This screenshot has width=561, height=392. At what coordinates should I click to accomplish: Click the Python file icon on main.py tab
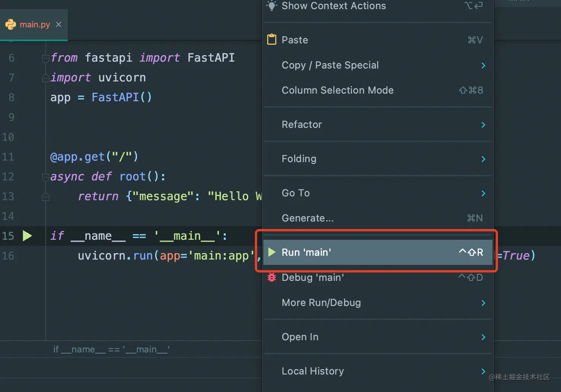11,24
